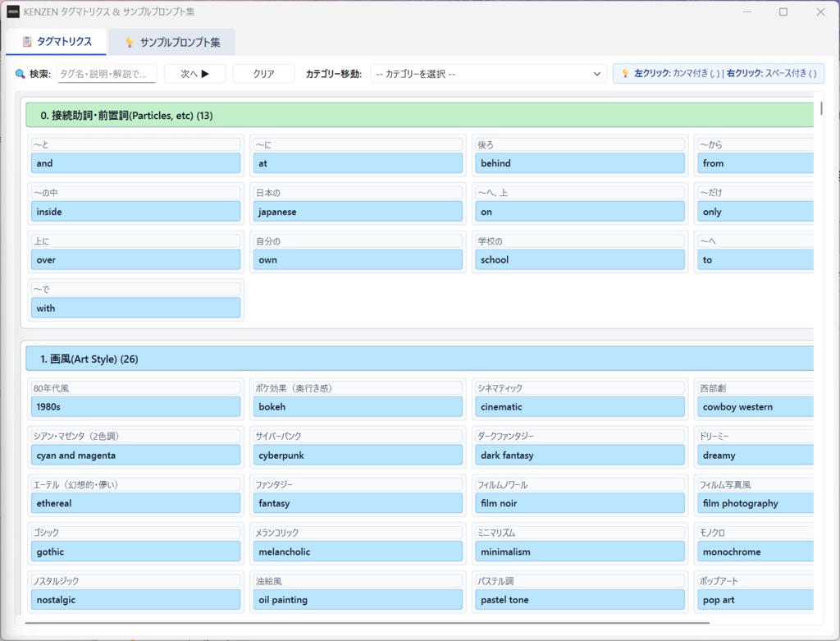Click the 'pastel tone' tag
This screenshot has width=840, height=641.
pyautogui.click(x=580, y=599)
